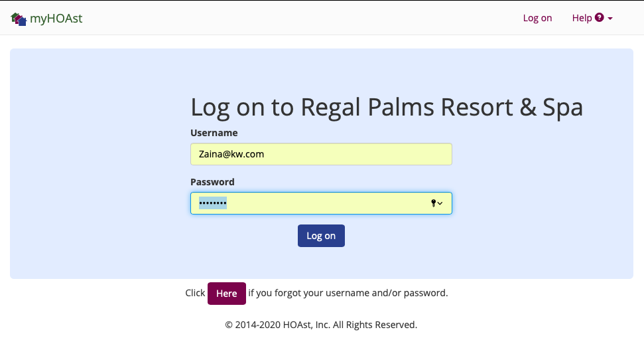Click the HOAst copyright footer text

tap(321, 325)
